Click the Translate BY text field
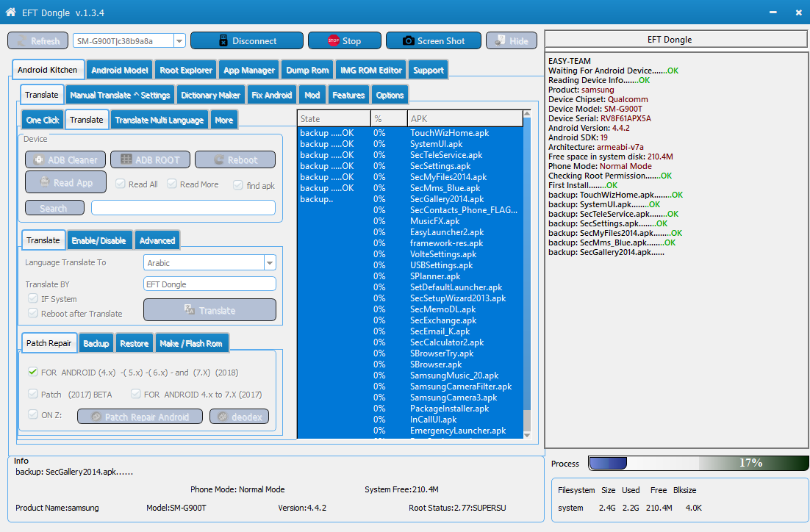Image resolution: width=810 pixels, height=532 pixels. (x=209, y=284)
